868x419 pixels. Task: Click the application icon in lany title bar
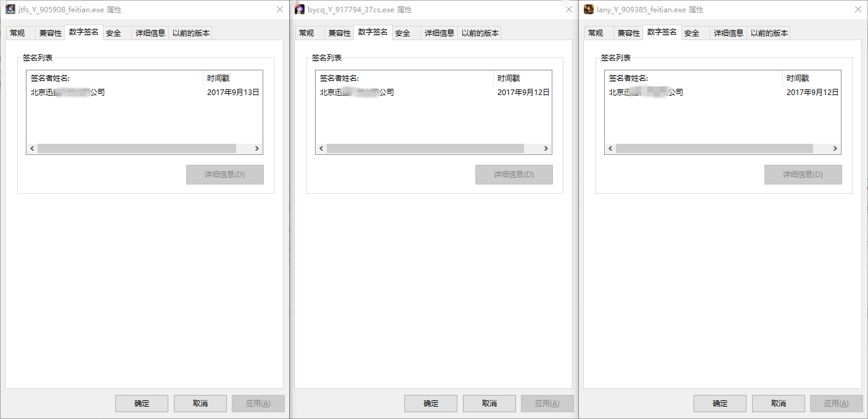[x=589, y=9]
